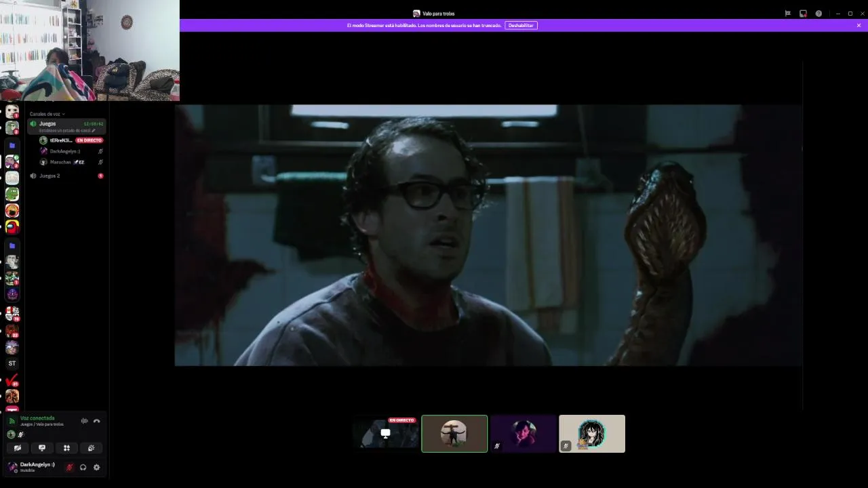Click EN DIRECTO badge in channel list
The width and height of the screenshot is (868, 488).
89,140
